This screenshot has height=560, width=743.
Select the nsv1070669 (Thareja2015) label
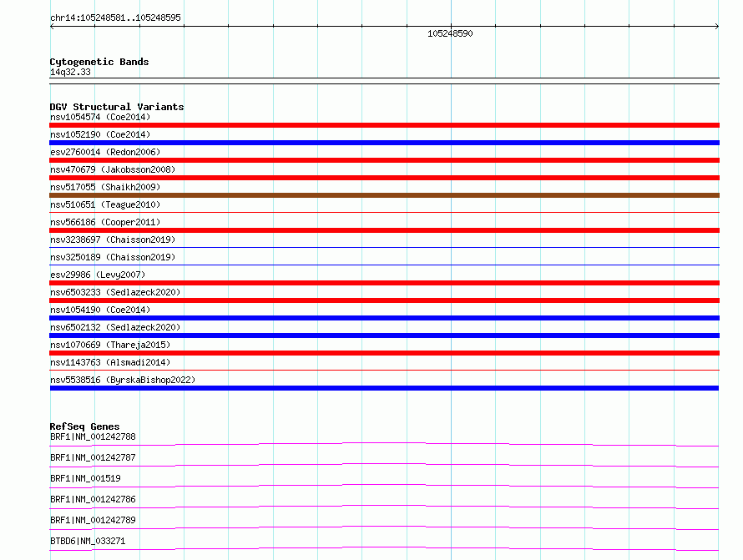click(x=110, y=345)
